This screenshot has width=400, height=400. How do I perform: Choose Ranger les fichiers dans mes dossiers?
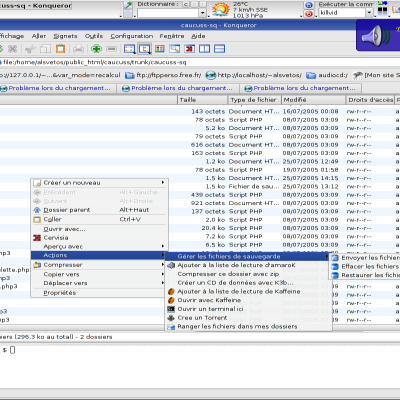pyautogui.click(x=249, y=327)
